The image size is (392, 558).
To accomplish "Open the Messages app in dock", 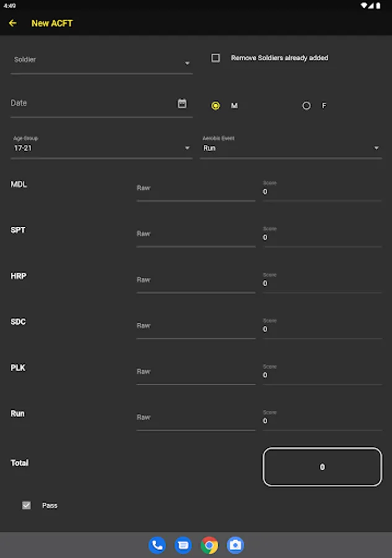I will [183, 545].
